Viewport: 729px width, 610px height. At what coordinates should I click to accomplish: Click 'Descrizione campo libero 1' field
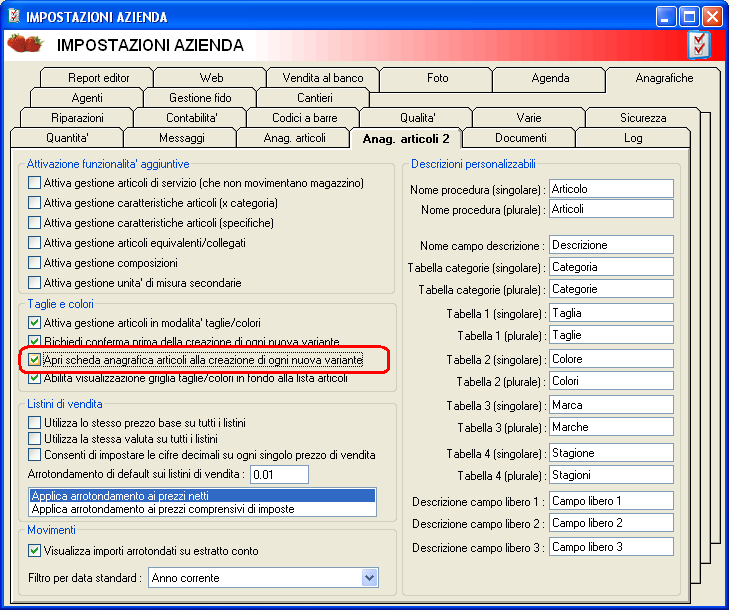pyautogui.click(x=611, y=501)
